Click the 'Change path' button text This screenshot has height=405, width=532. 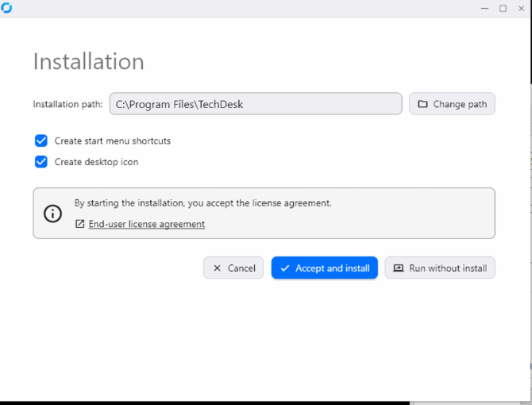coord(460,104)
